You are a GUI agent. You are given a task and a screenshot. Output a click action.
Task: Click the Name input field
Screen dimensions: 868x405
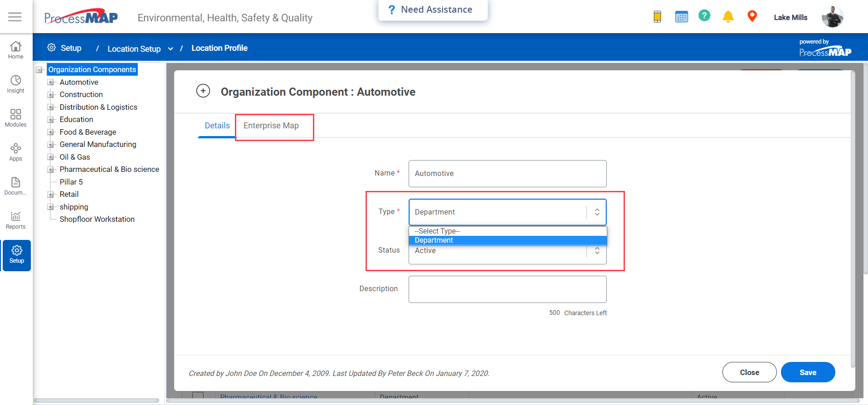[507, 174]
